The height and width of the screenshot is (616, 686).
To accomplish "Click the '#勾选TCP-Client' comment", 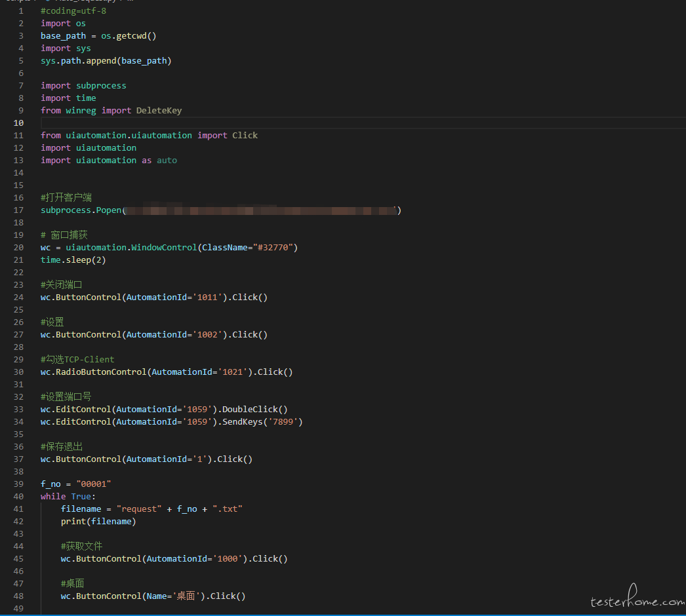I will (77, 359).
